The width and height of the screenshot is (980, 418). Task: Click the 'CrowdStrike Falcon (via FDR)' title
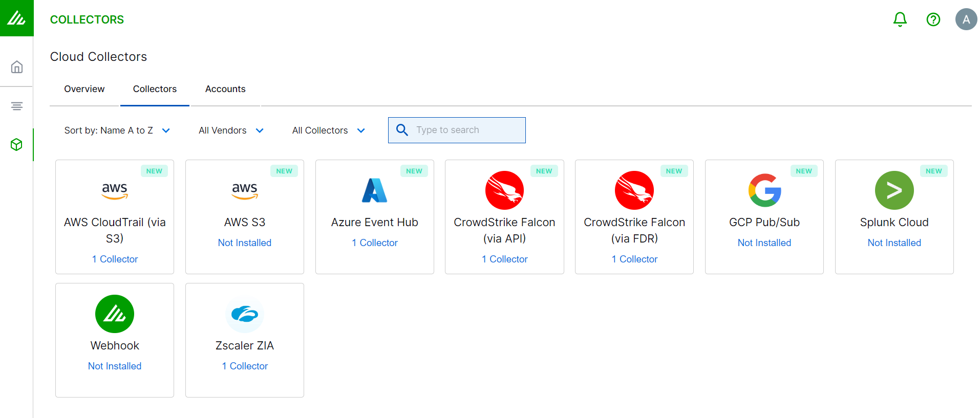pos(634,230)
